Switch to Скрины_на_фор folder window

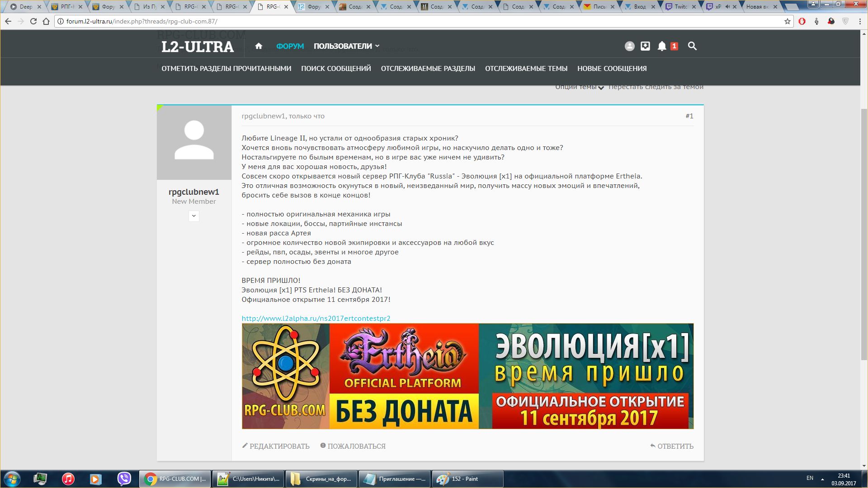(x=321, y=479)
